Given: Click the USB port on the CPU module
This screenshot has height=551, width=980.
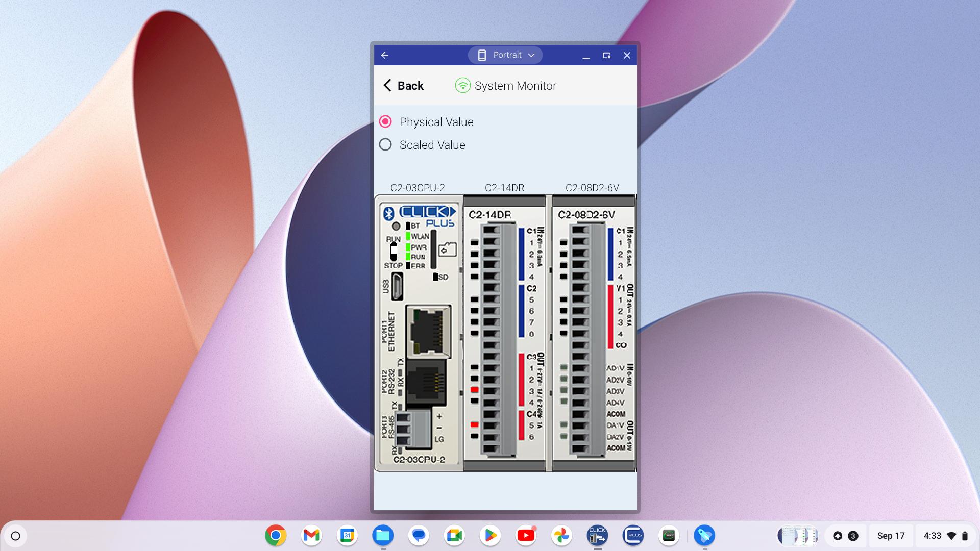Looking at the screenshot, I should point(397,286).
